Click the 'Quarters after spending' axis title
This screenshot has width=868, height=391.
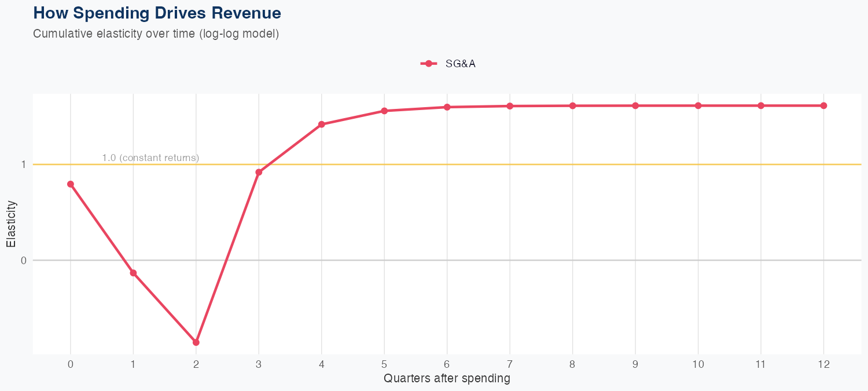(x=447, y=378)
